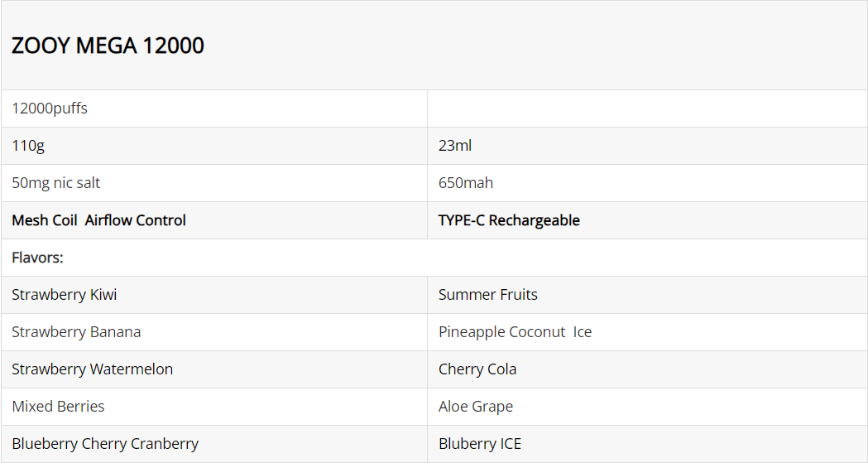Click TYPE-C Rechargeable text
This screenshot has width=868, height=463.
[x=509, y=220]
